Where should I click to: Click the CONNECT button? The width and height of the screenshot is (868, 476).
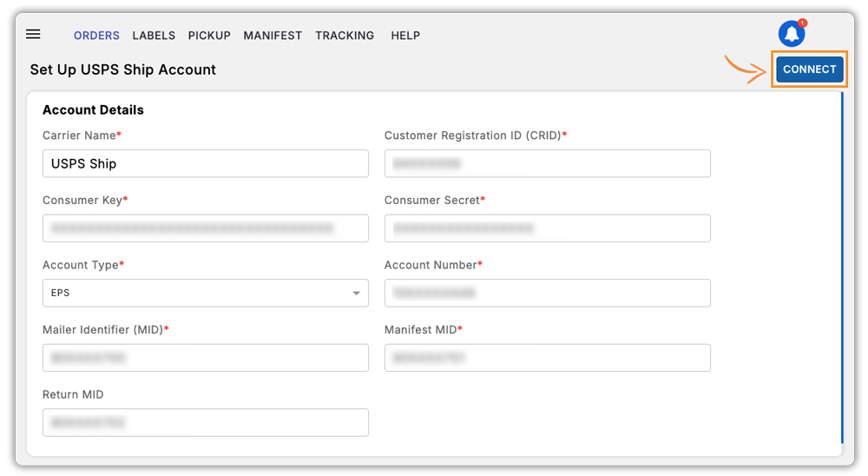point(809,69)
